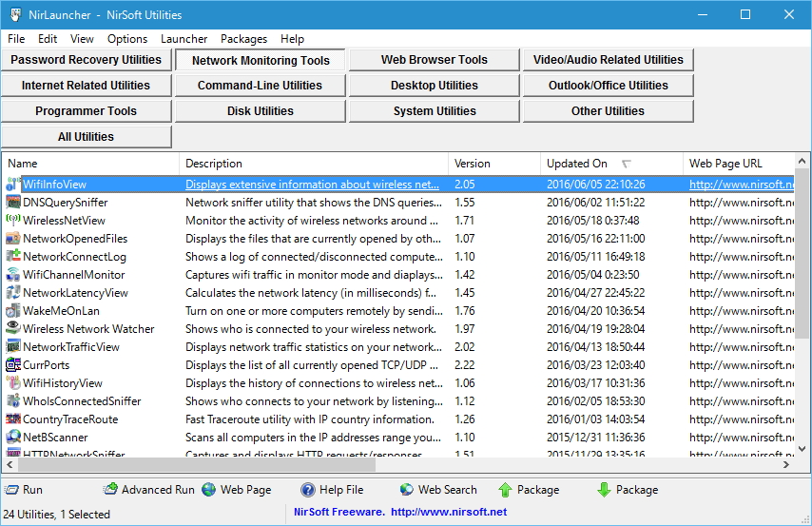
Task: Click version 1.55 in the DNSQuerySniffer row
Action: (465, 202)
